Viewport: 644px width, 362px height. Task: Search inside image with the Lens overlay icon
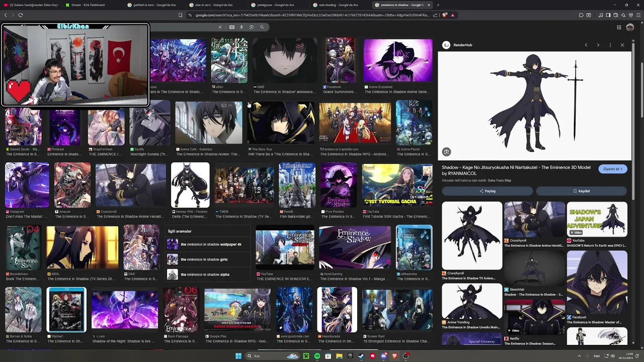pyautogui.click(x=446, y=152)
